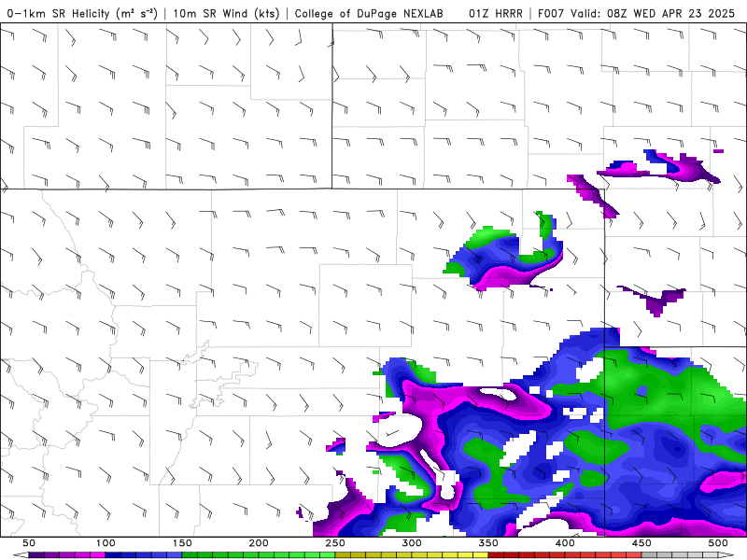Click the '500' color scale label
The height and width of the screenshot is (560, 747).
(x=718, y=543)
